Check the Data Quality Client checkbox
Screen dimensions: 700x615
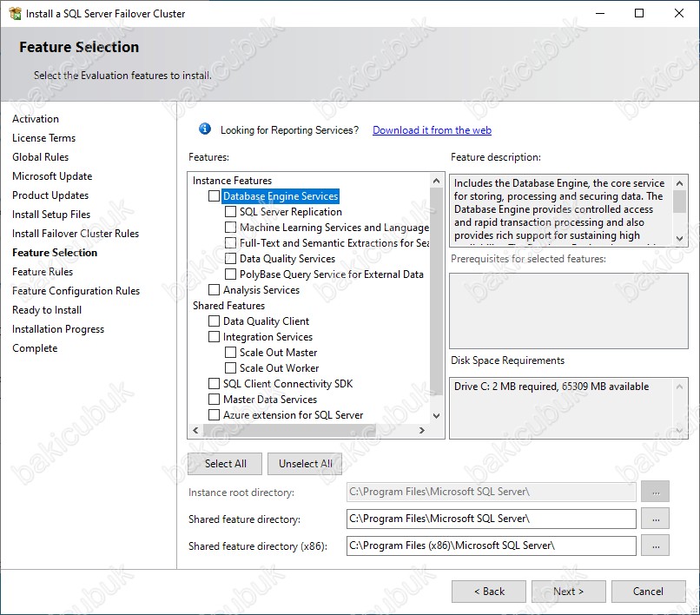[x=215, y=321]
